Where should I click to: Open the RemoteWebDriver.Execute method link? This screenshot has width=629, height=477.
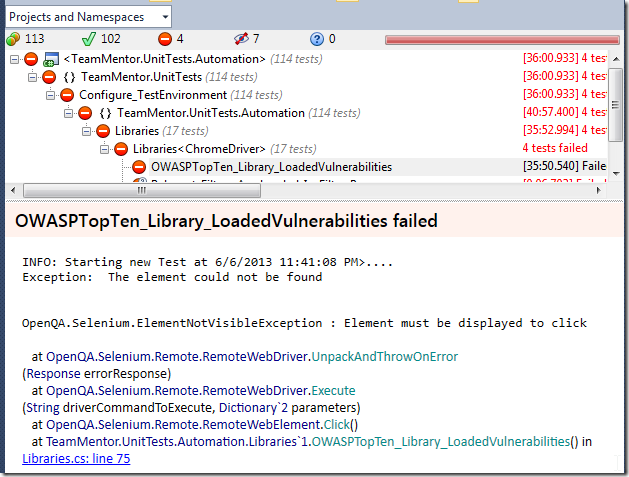[333, 391]
